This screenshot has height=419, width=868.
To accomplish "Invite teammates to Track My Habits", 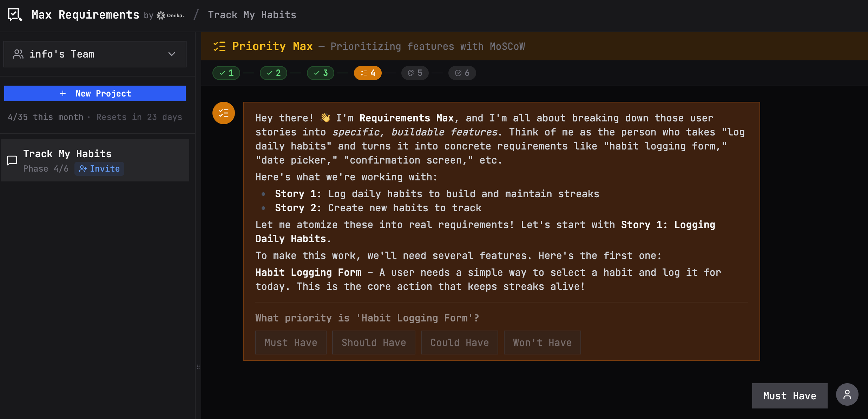I will point(99,168).
